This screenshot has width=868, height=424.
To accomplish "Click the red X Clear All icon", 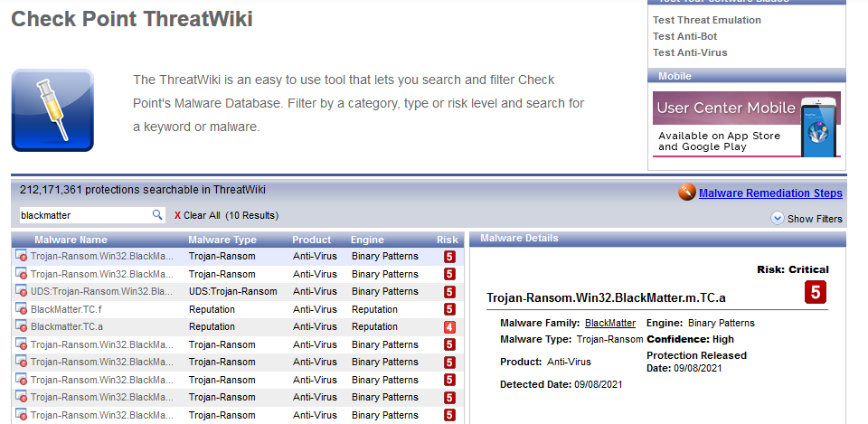I will click(177, 215).
